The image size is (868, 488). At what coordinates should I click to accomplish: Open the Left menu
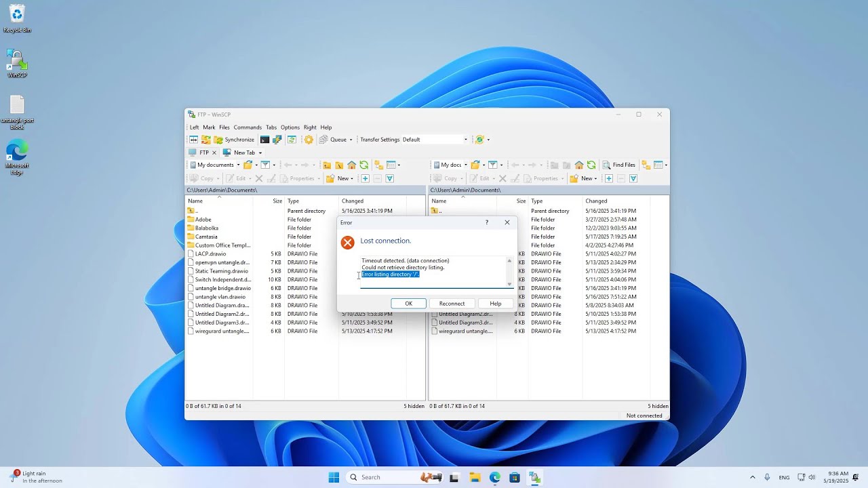coord(194,127)
